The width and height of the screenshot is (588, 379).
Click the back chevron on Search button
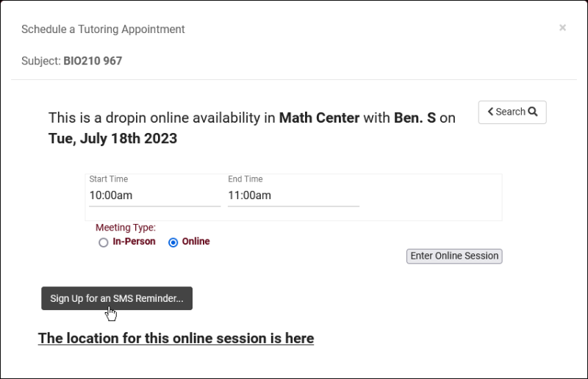point(490,112)
